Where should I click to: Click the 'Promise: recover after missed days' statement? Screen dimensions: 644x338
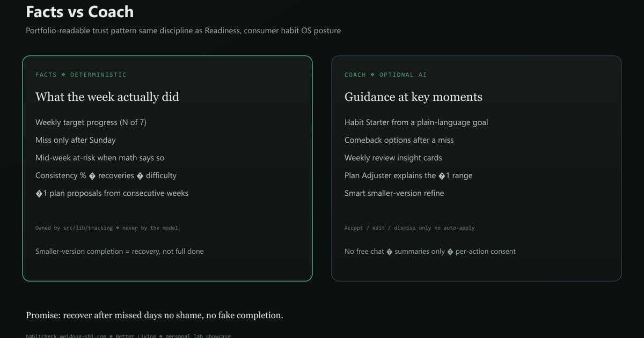[155, 315]
